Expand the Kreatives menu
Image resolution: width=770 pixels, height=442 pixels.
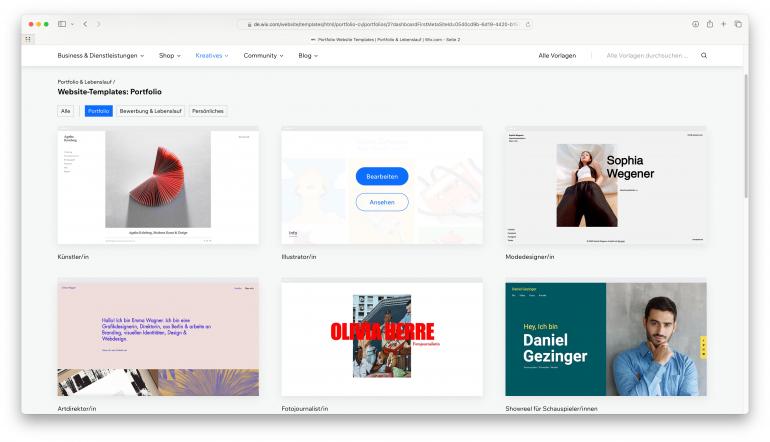(212, 55)
